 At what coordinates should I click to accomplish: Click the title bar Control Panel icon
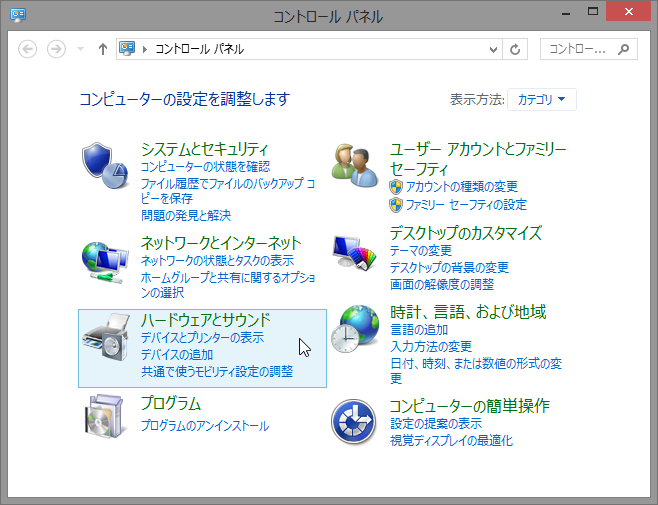(x=18, y=15)
